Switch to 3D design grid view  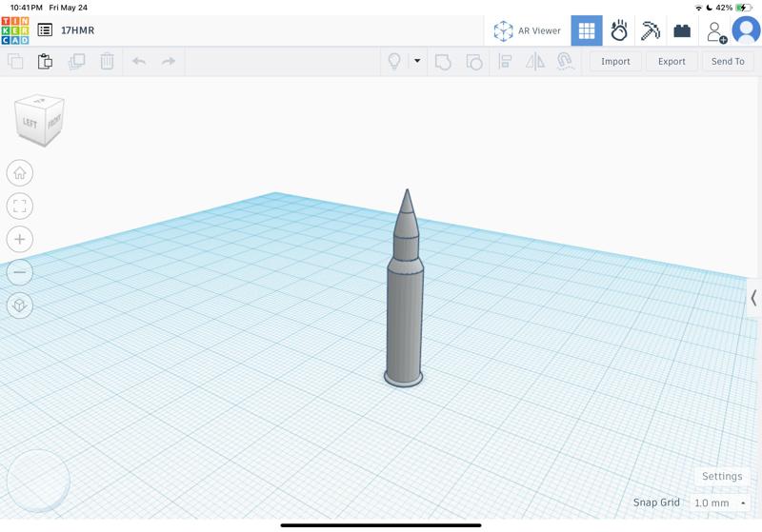[x=587, y=30]
